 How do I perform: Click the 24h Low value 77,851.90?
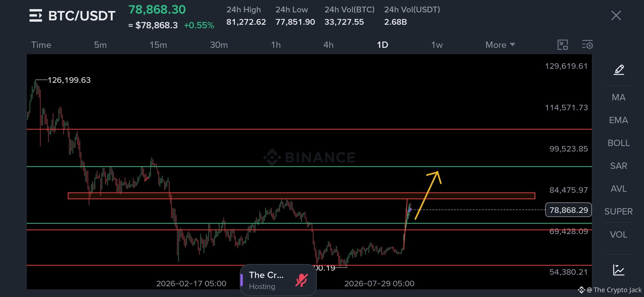295,22
